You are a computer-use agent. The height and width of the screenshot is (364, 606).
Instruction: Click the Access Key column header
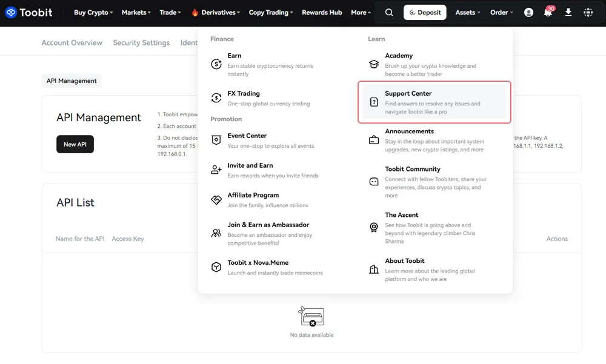point(128,239)
